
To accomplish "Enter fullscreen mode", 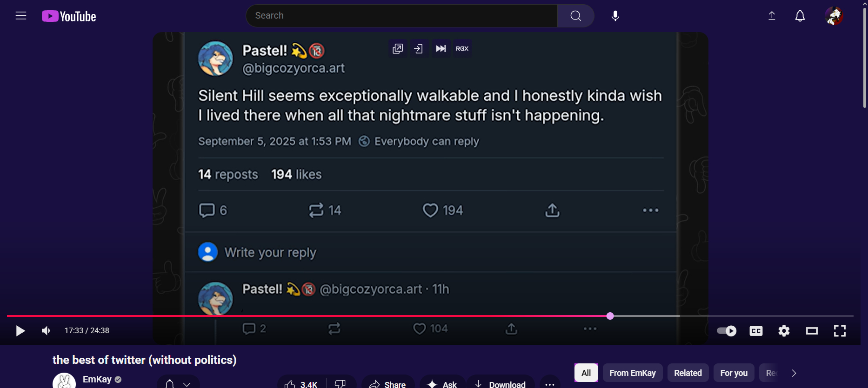I will [x=840, y=331].
